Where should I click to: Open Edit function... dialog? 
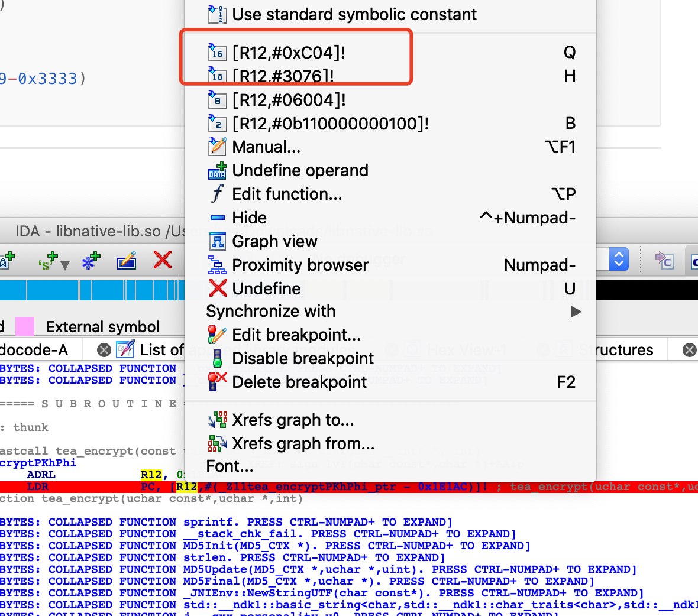[390, 194]
